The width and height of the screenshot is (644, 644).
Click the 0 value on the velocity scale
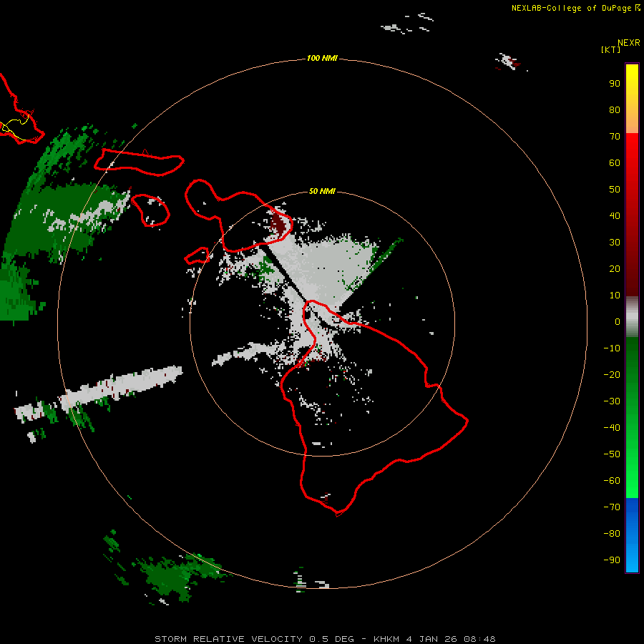pyautogui.click(x=618, y=322)
